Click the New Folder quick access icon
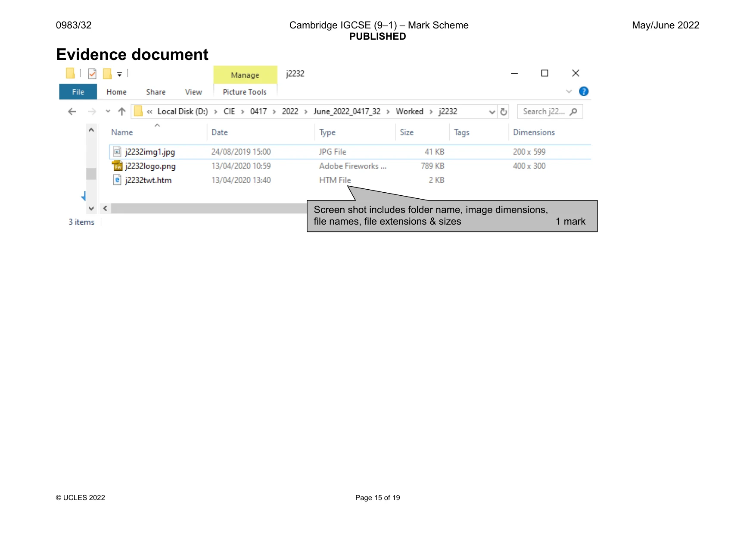This screenshot has width=756, height=535. 107,74
